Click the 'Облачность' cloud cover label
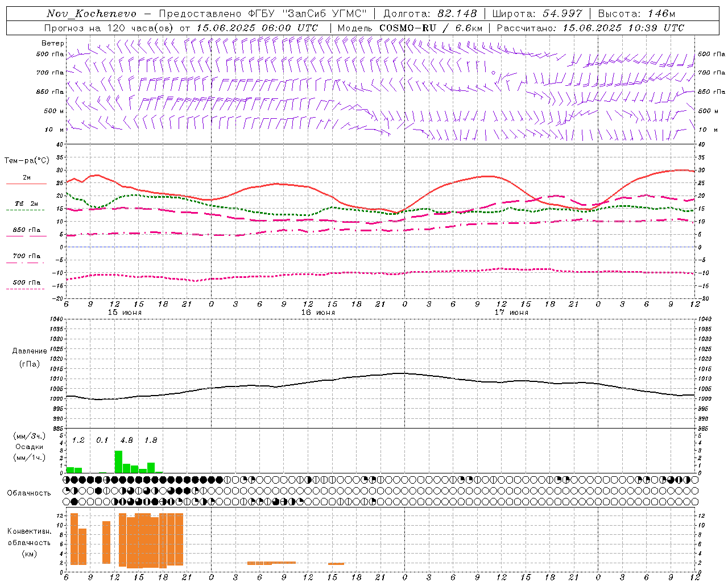This screenshot has width=728, height=582. click(29, 493)
